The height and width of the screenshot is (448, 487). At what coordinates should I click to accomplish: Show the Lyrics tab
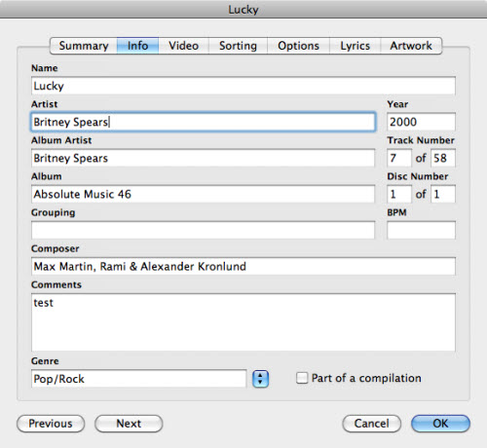coord(355,46)
